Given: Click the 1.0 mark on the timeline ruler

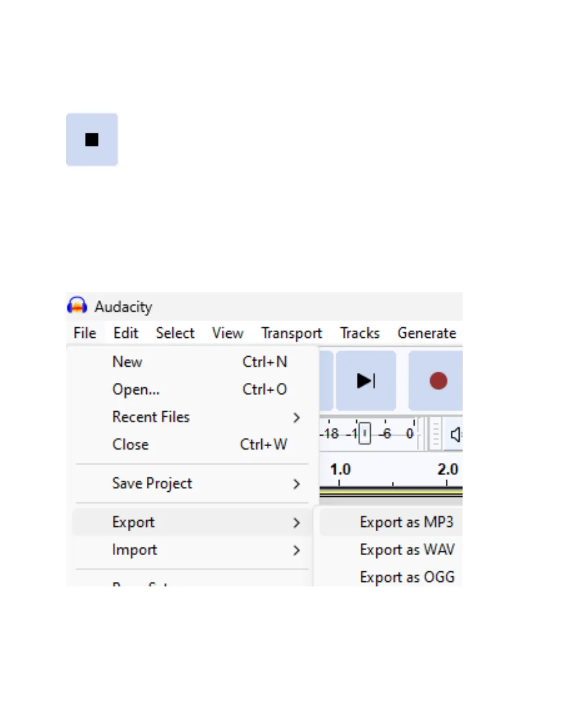Looking at the screenshot, I should pyautogui.click(x=340, y=470).
